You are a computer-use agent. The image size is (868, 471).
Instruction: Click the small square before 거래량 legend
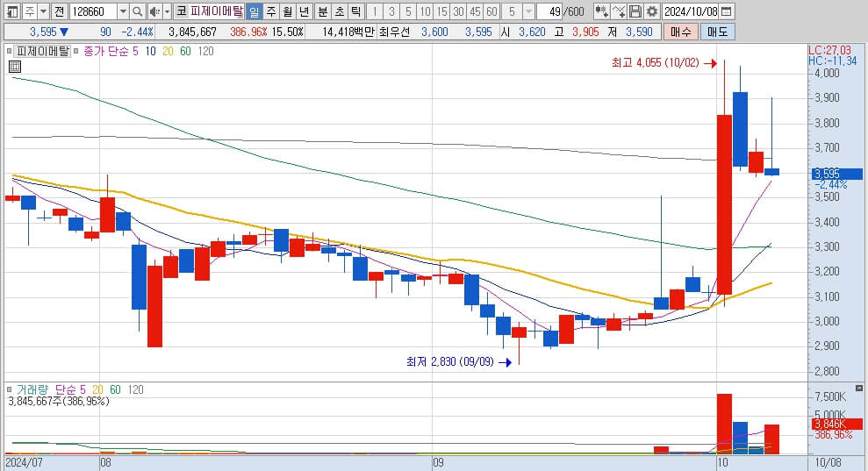click(x=9, y=389)
